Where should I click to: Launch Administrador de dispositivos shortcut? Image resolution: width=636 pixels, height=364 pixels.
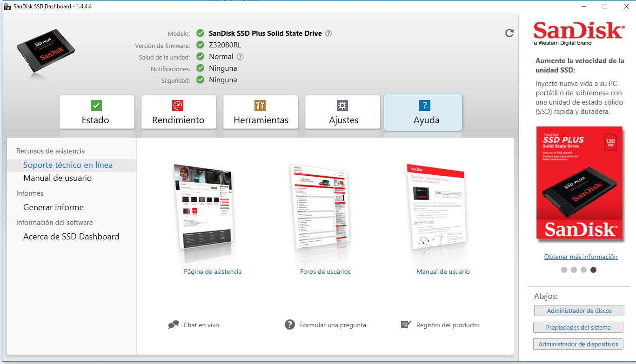pyautogui.click(x=578, y=344)
